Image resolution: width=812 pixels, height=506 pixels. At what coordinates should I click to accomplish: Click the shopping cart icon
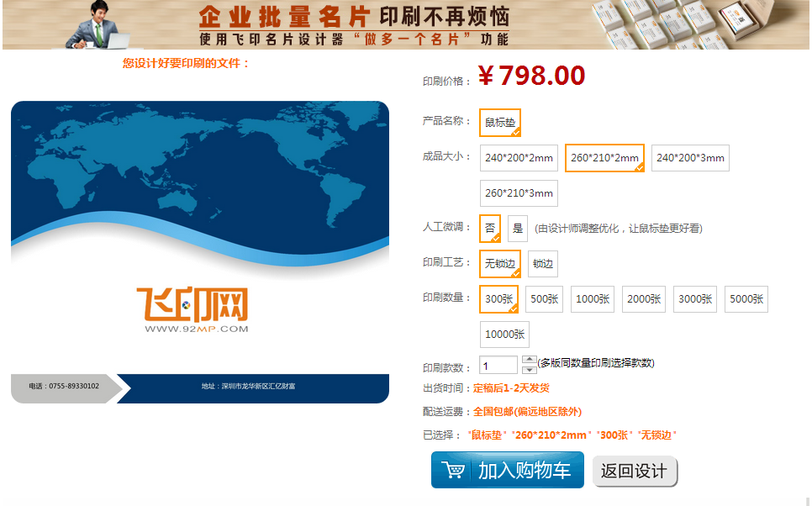(x=453, y=471)
